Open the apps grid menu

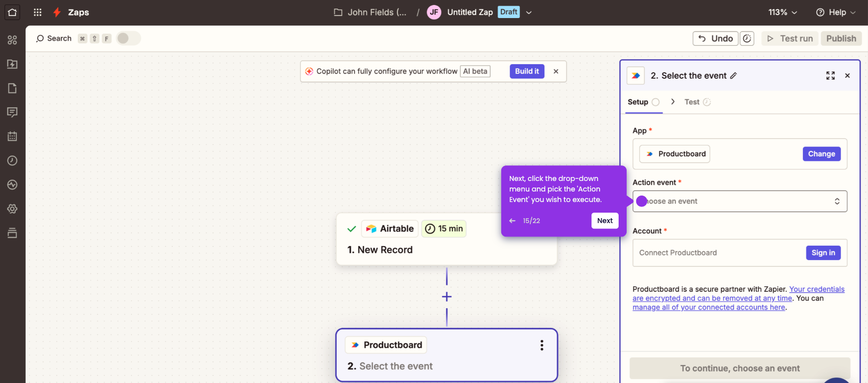click(x=38, y=12)
